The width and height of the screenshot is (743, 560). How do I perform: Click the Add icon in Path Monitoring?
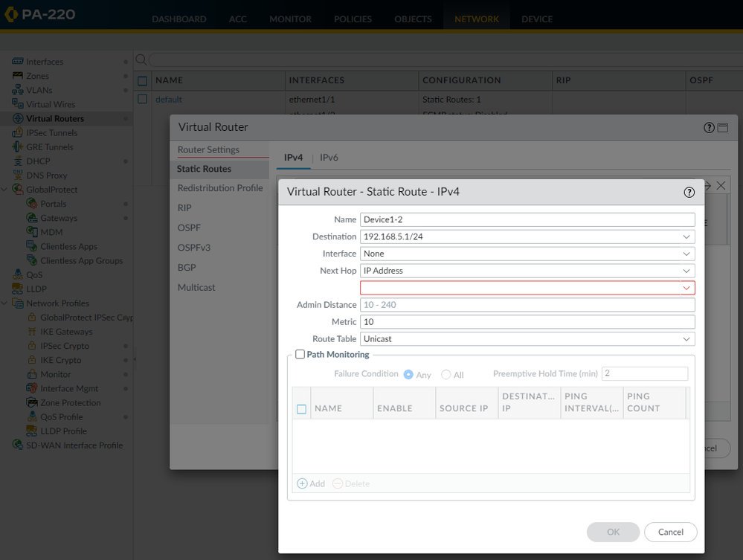[303, 483]
